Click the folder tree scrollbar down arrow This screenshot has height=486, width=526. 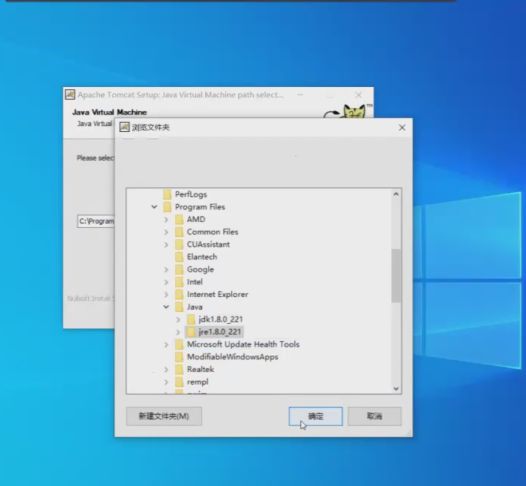[x=396, y=388]
